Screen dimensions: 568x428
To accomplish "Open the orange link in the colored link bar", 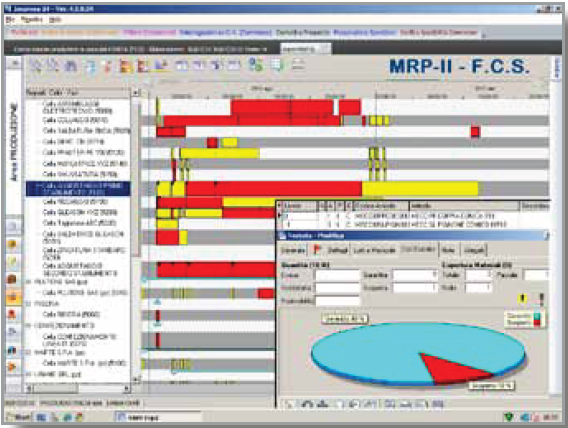I will click(x=79, y=33).
